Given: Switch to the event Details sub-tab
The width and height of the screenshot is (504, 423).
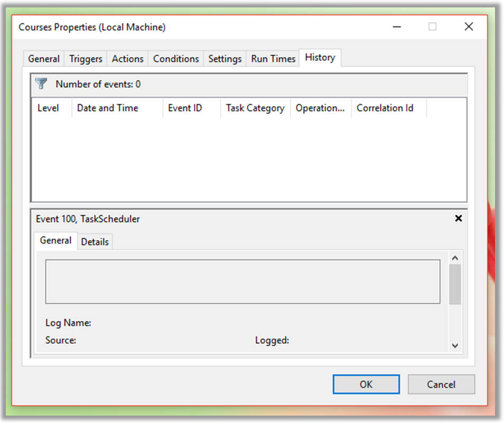Looking at the screenshot, I should (x=95, y=242).
